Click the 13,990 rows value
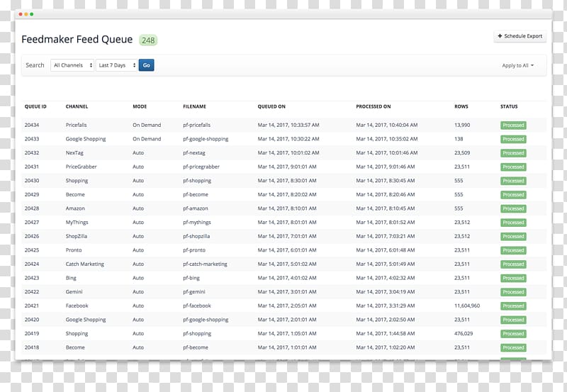567x392 pixels. pyautogui.click(x=462, y=125)
